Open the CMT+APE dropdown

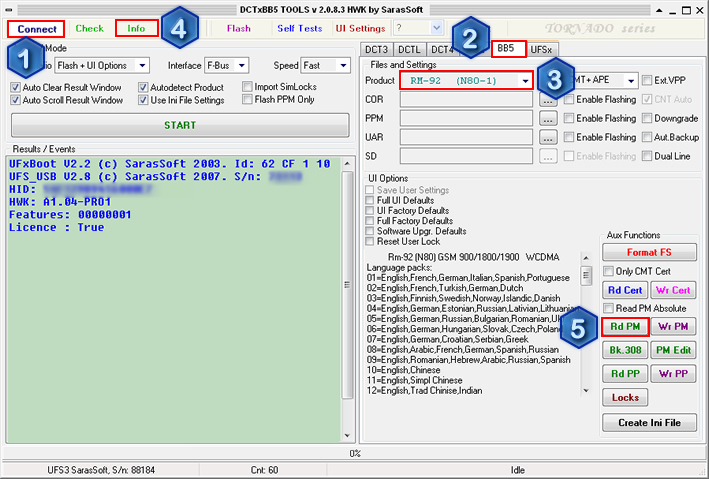[x=630, y=81]
